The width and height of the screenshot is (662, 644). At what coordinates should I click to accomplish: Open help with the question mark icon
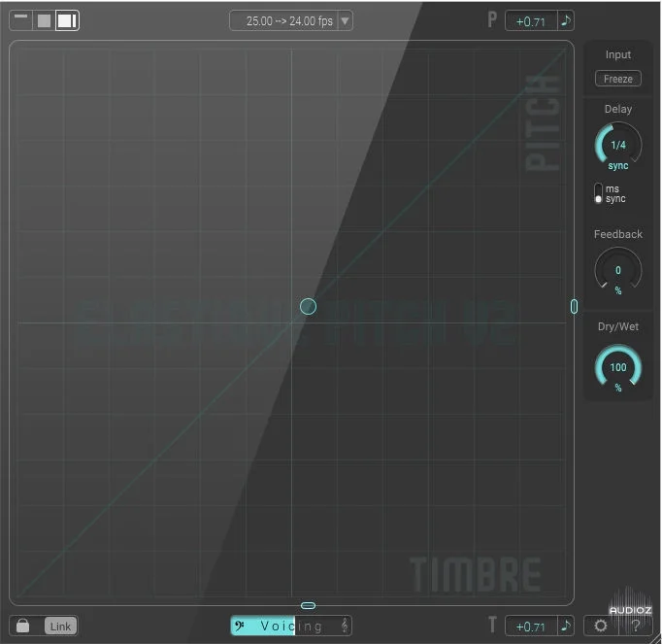click(636, 626)
